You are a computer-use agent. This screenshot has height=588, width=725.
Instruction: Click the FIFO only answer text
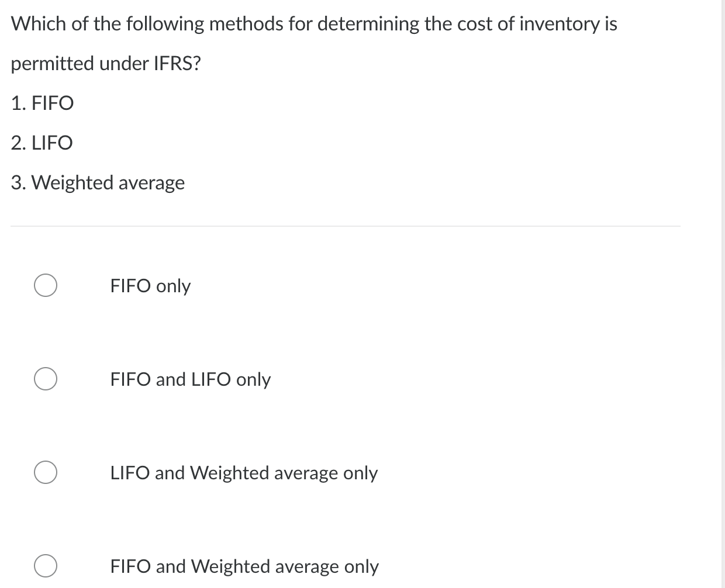(x=150, y=286)
